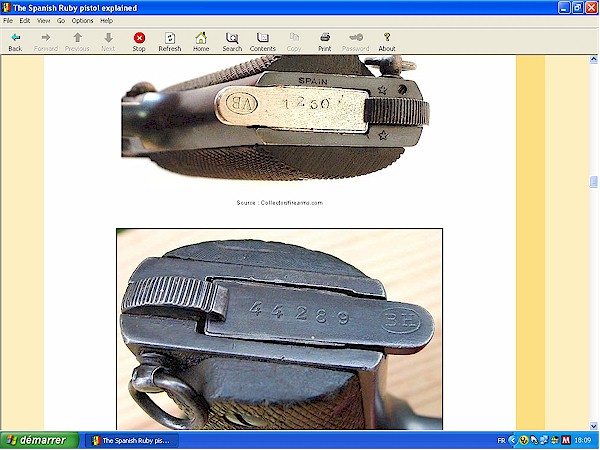
Task: Go to Home via house icon
Action: (x=201, y=40)
